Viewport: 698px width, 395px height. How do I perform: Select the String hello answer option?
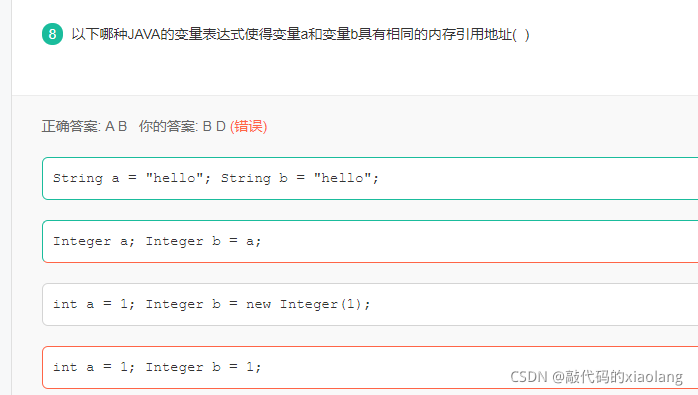tap(370, 179)
